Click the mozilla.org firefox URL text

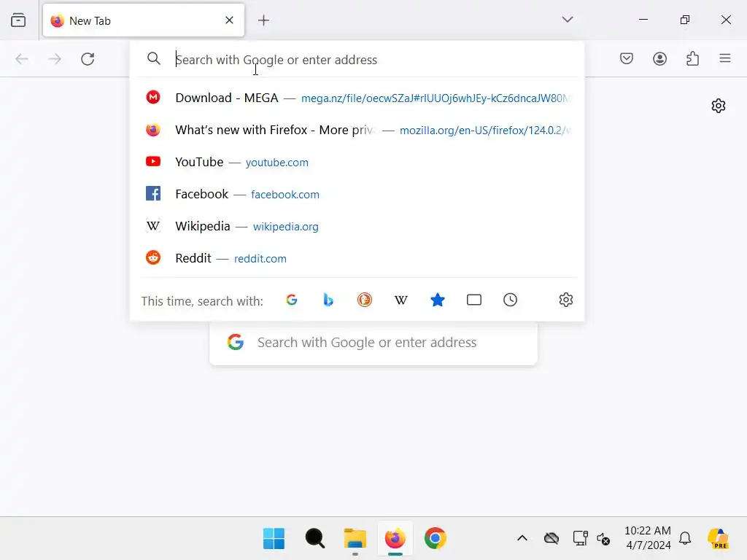coord(485,130)
